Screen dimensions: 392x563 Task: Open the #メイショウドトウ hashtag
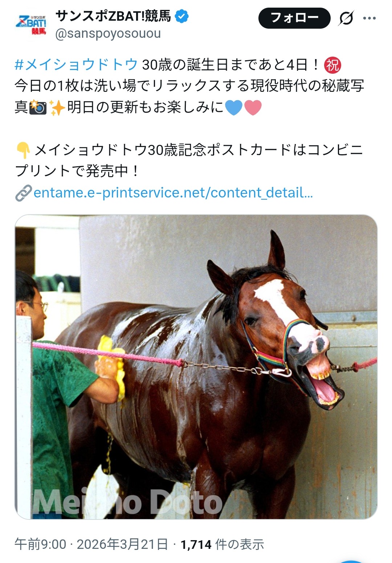pyautogui.click(x=76, y=65)
